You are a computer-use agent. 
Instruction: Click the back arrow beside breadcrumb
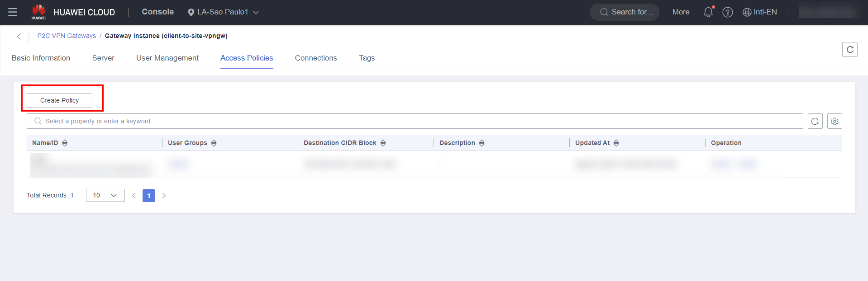[x=19, y=37]
